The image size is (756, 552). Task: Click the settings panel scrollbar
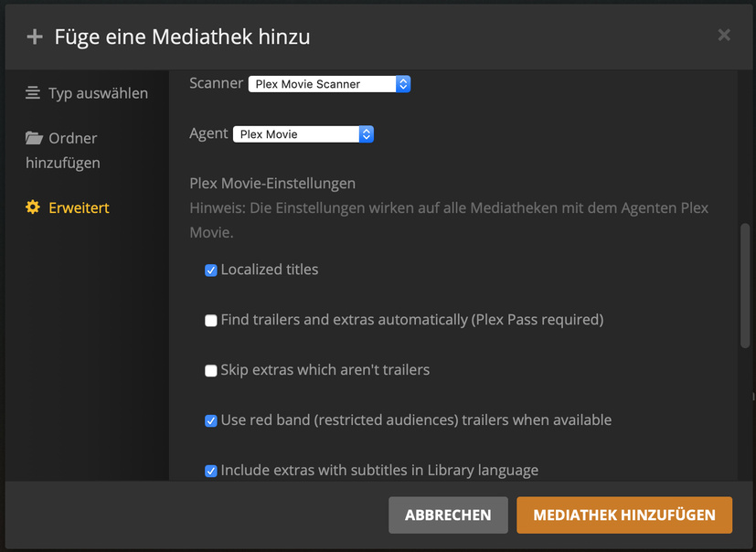tap(744, 285)
